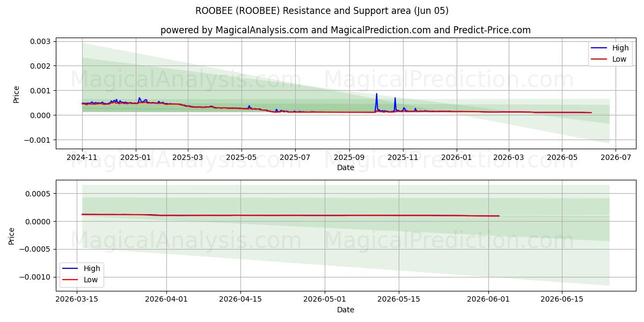This screenshot has height=322, width=644.
Task: Click the 'Date' label under top chart
Action: click(346, 167)
